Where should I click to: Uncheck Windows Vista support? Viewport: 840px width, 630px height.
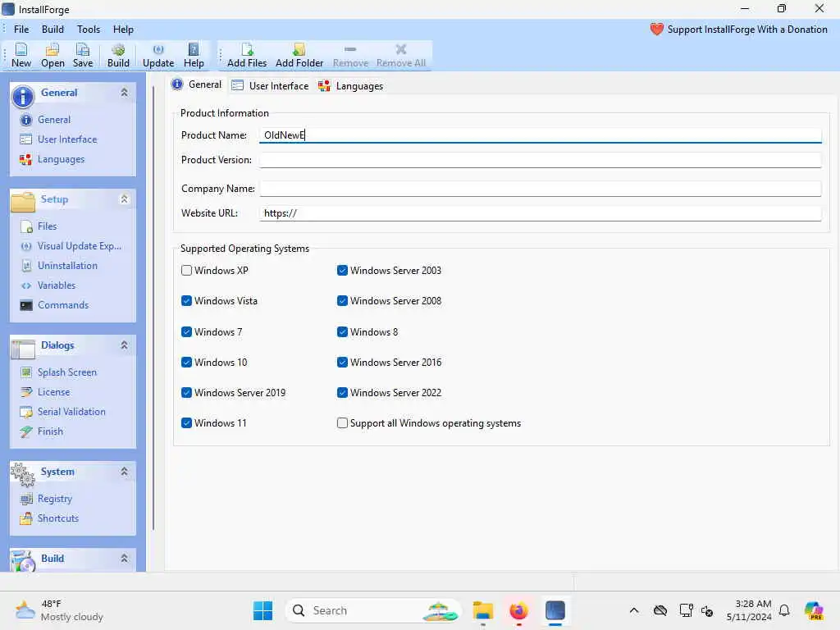(x=186, y=300)
